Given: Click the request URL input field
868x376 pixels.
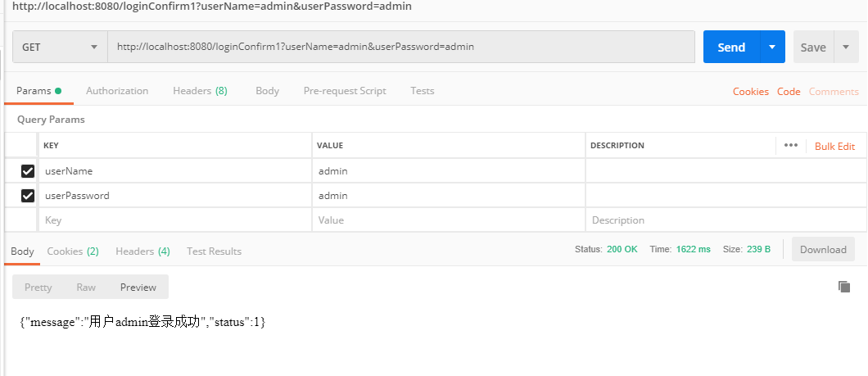Looking at the screenshot, I should (401, 48).
